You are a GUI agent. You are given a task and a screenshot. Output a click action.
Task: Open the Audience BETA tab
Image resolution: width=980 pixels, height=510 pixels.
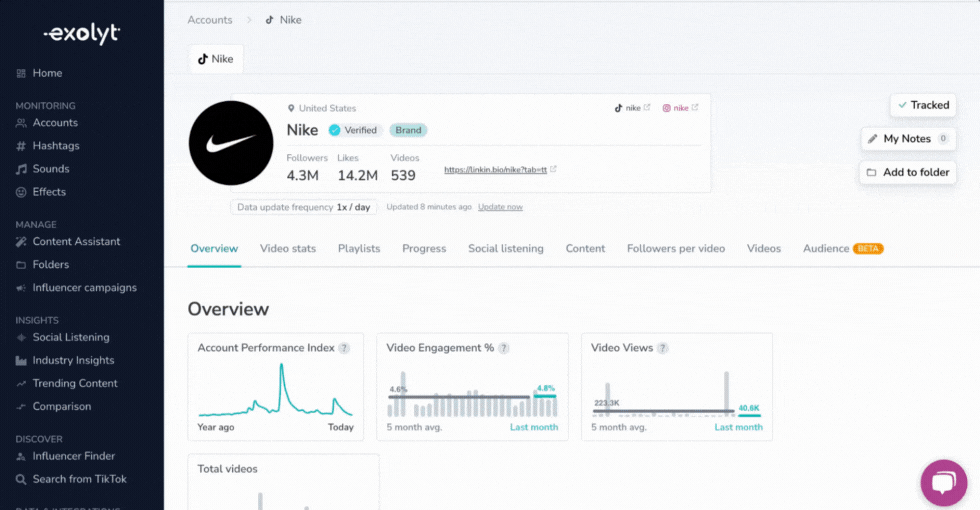pos(843,249)
